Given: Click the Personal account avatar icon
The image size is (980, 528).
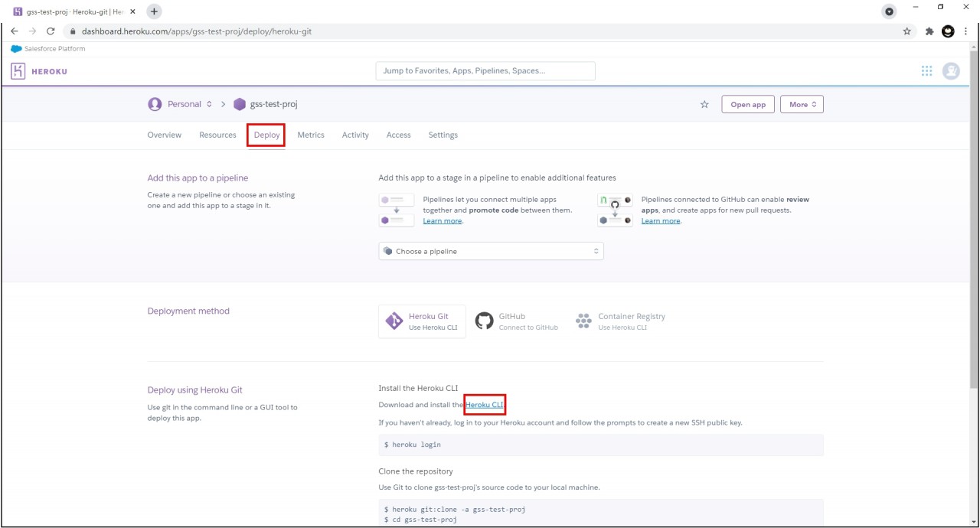Looking at the screenshot, I should tap(155, 105).
